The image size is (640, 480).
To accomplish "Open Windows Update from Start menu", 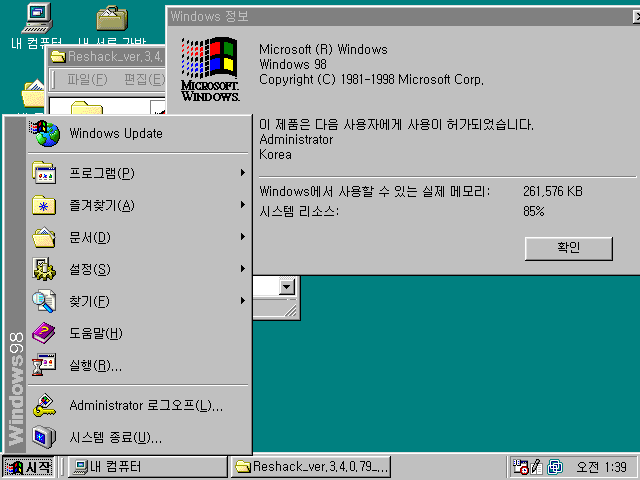I will click(139, 133).
